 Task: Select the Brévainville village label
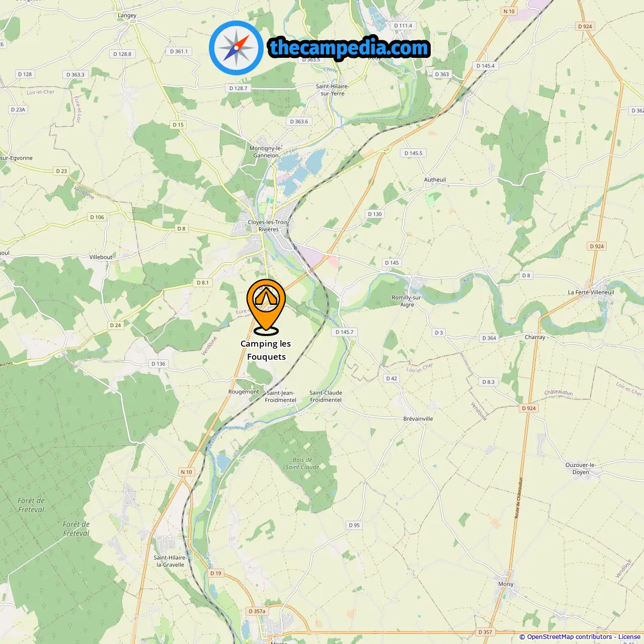(x=418, y=419)
